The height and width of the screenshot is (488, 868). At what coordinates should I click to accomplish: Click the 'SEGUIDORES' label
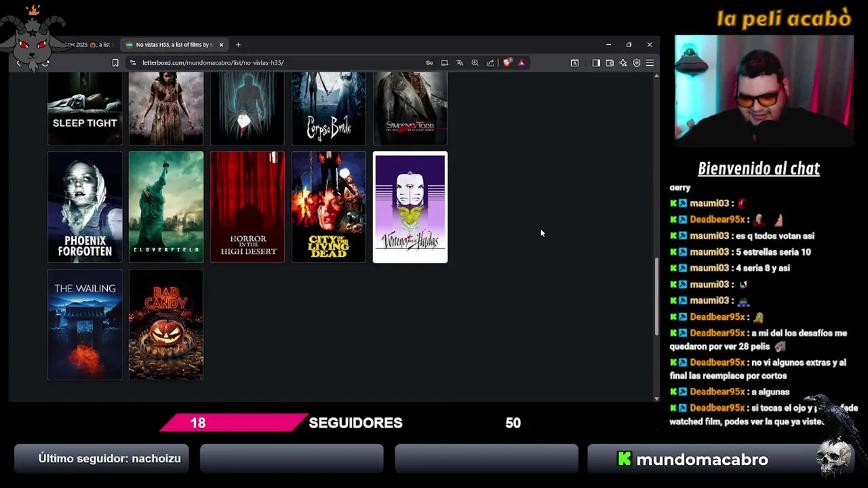(355, 423)
